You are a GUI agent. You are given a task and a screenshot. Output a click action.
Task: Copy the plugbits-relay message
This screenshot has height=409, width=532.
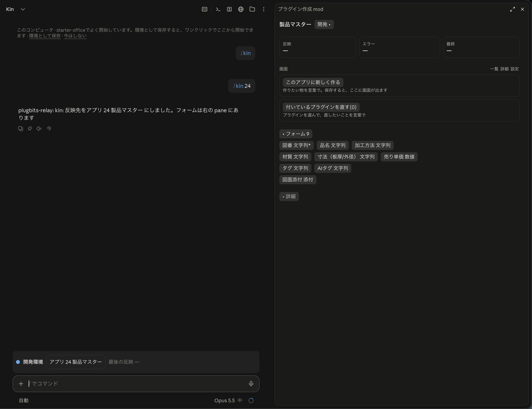(21, 128)
